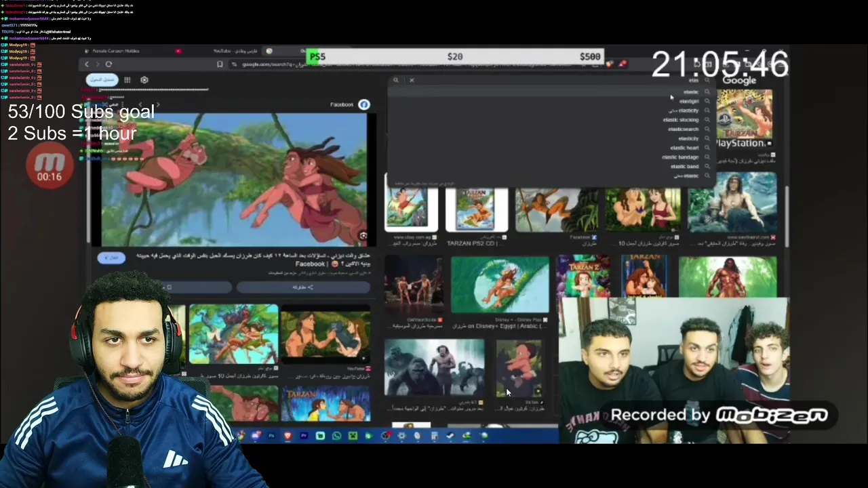Open the glowing green jungle Tarzan image
The image size is (868, 488).
coord(728,277)
